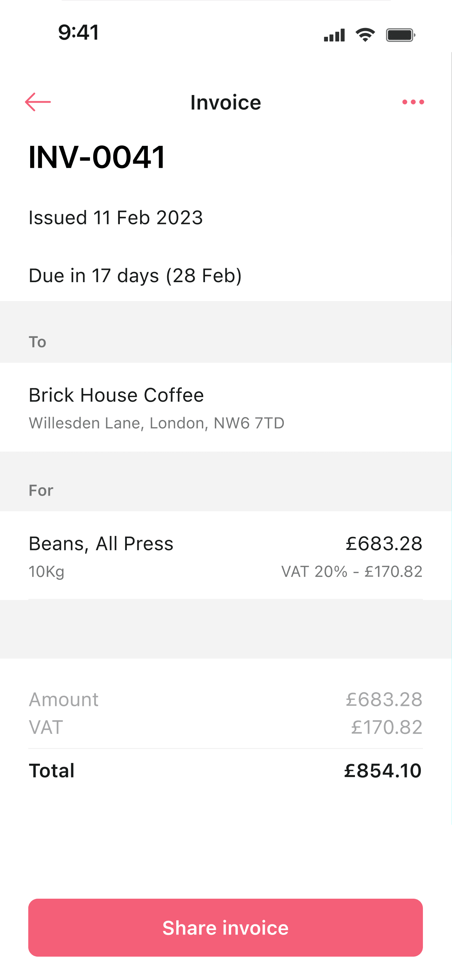The image size is (452, 980).
Task: Select the INV-0041 invoice number heading
Action: pos(97,157)
